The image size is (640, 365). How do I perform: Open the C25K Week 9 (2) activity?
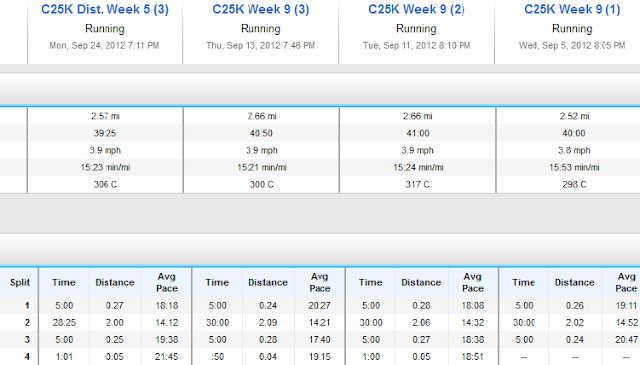[x=416, y=9]
